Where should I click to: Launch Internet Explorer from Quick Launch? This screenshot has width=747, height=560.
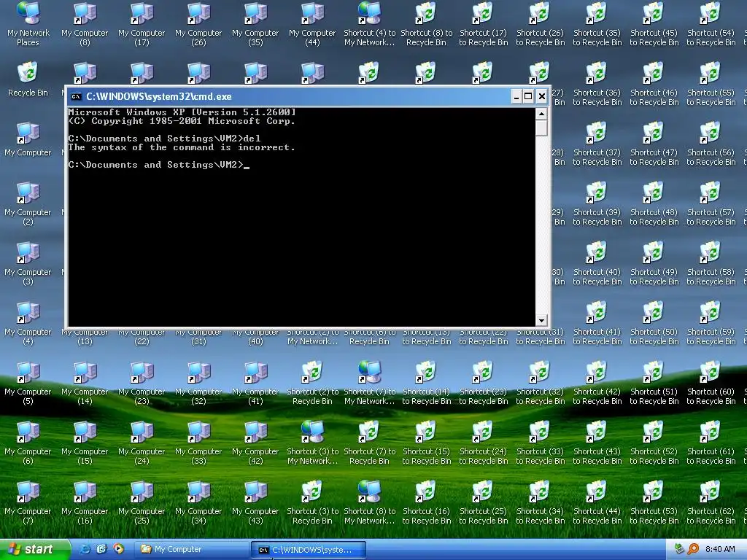86,550
